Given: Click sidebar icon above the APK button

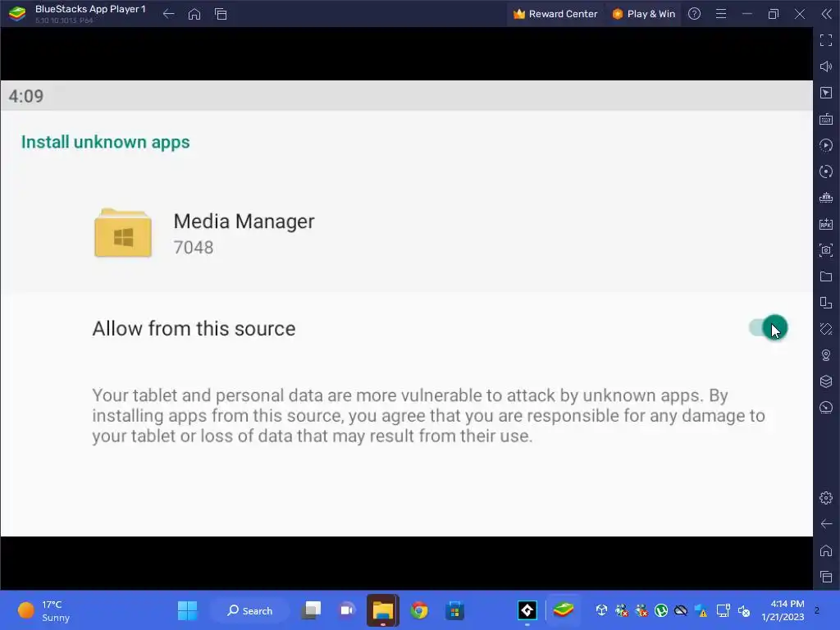Looking at the screenshot, I should tap(826, 198).
